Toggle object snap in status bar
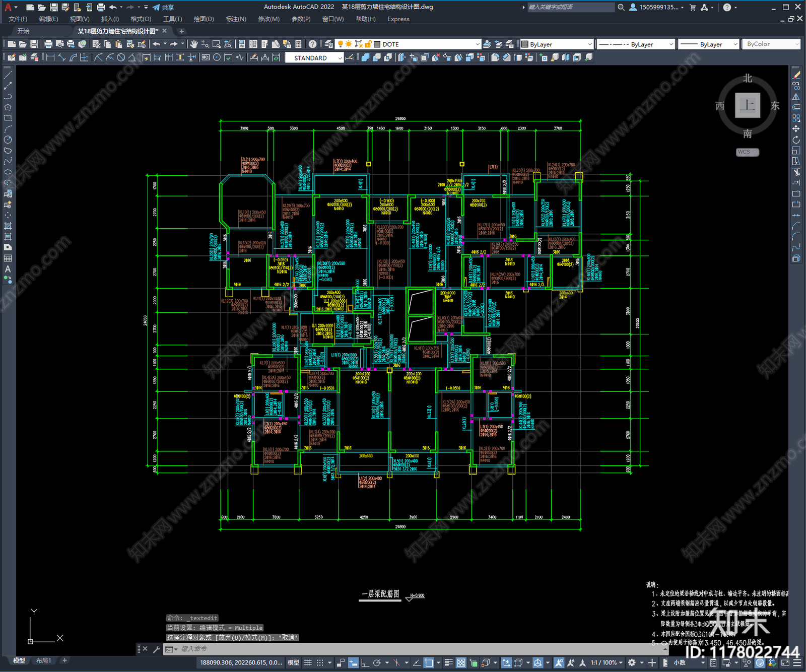 pos(429,662)
